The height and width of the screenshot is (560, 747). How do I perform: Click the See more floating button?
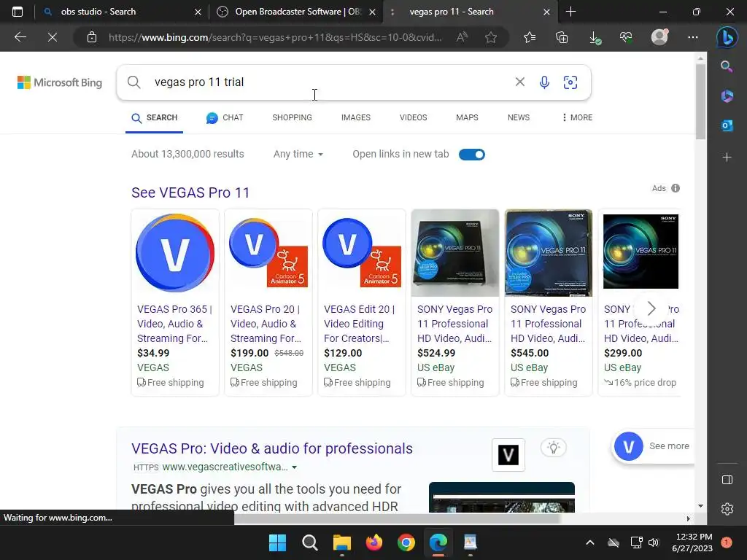(653, 446)
